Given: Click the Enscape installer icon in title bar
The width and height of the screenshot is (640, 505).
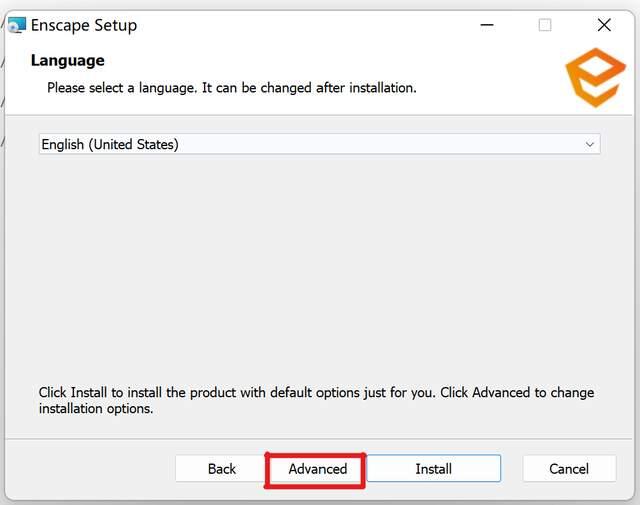Looking at the screenshot, I should click(17, 25).
